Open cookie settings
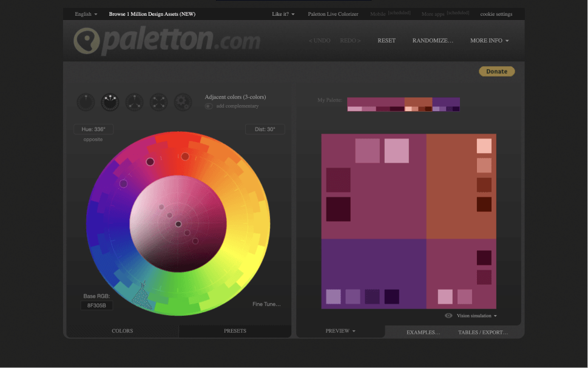Viewport: 588px width, 368px height. point(496,14)
